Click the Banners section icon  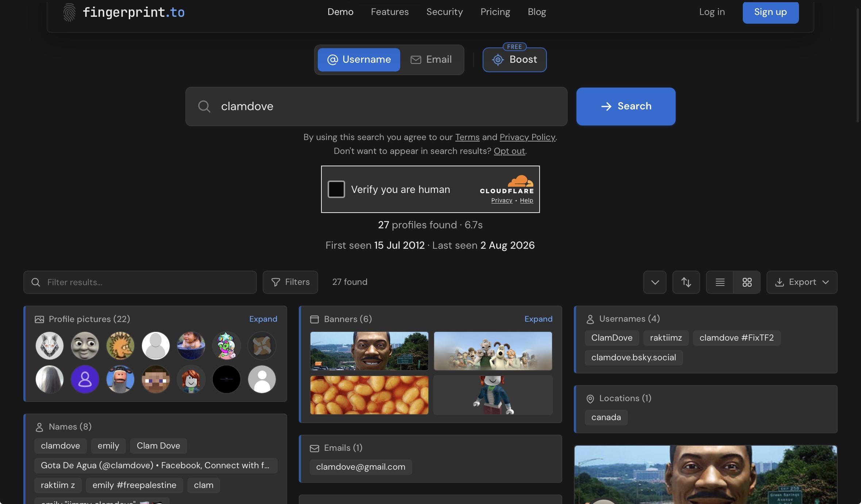point(314,319)
